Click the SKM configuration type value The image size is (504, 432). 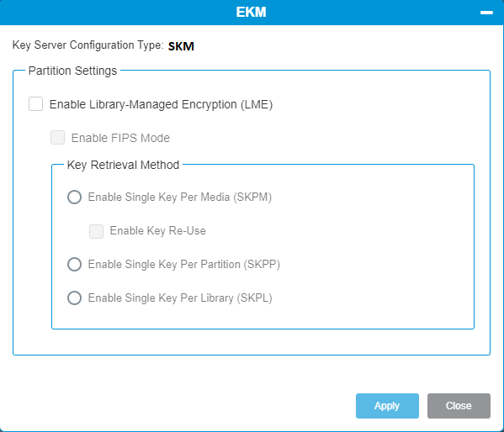tap(181, 46)
